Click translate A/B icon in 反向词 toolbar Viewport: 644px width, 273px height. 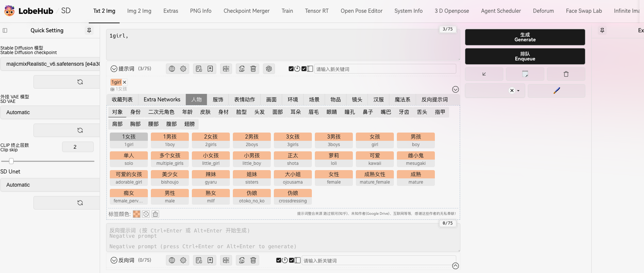pos(226,260)
